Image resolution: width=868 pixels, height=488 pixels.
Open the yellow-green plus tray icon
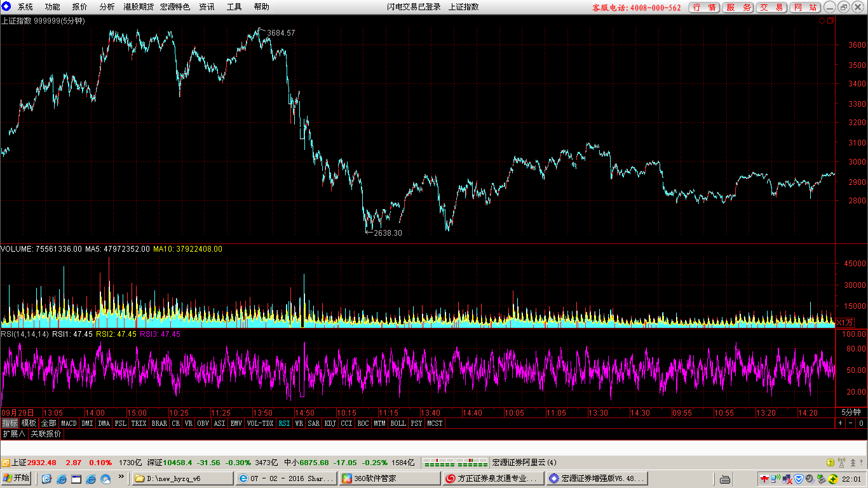point(832,478)
